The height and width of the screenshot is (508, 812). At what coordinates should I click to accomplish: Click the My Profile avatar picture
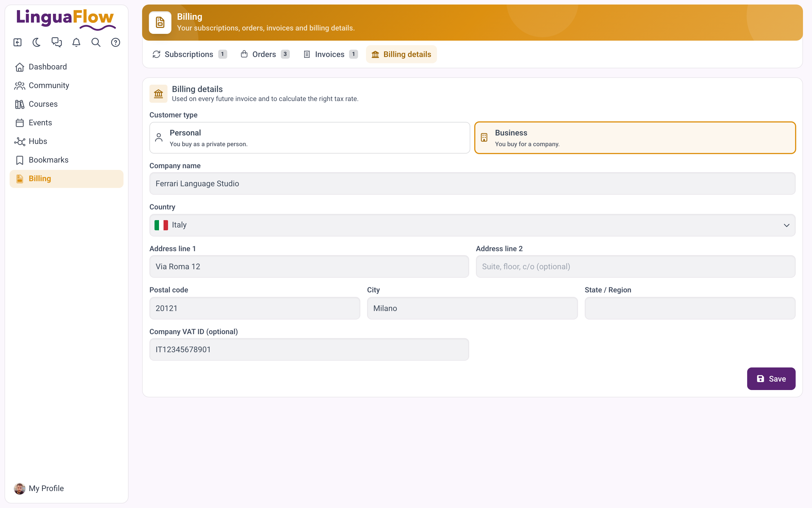click(x=19, y=489)
